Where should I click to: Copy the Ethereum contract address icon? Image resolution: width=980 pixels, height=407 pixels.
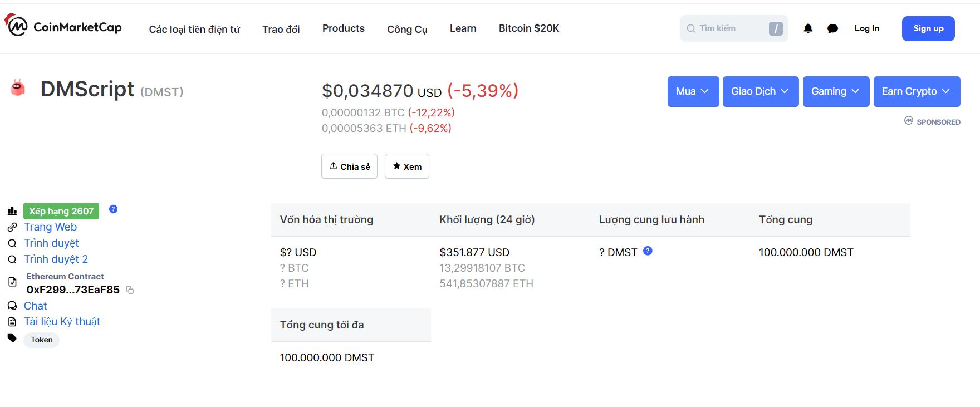pyautogui.click(x=130, y=290)
